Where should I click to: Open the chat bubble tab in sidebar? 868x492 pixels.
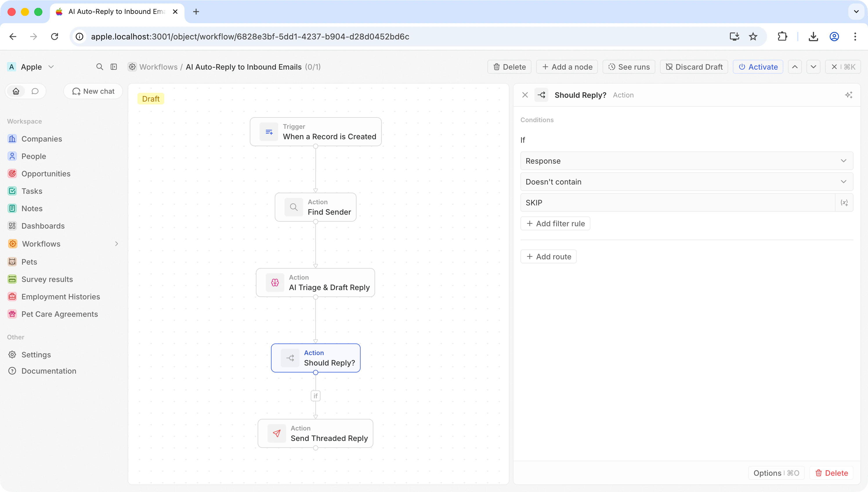point(35,91)
